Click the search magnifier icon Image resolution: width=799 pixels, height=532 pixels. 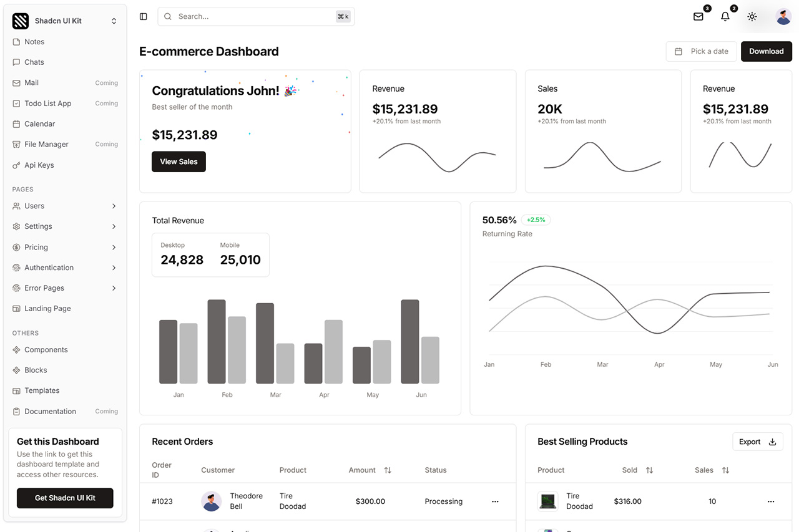point(167,16)
